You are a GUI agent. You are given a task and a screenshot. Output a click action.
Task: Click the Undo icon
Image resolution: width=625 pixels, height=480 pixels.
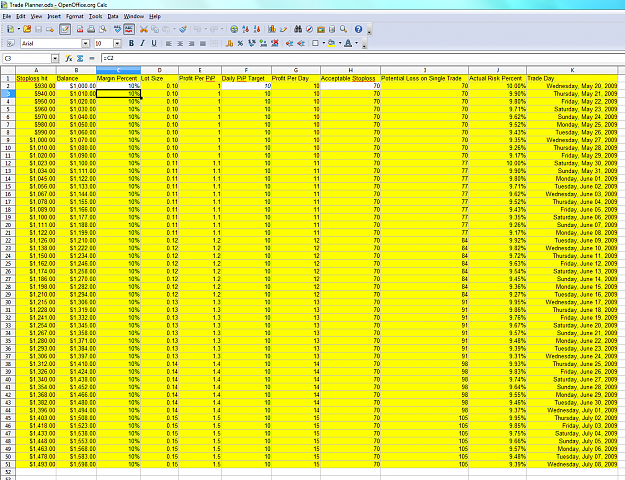point(197,29)
